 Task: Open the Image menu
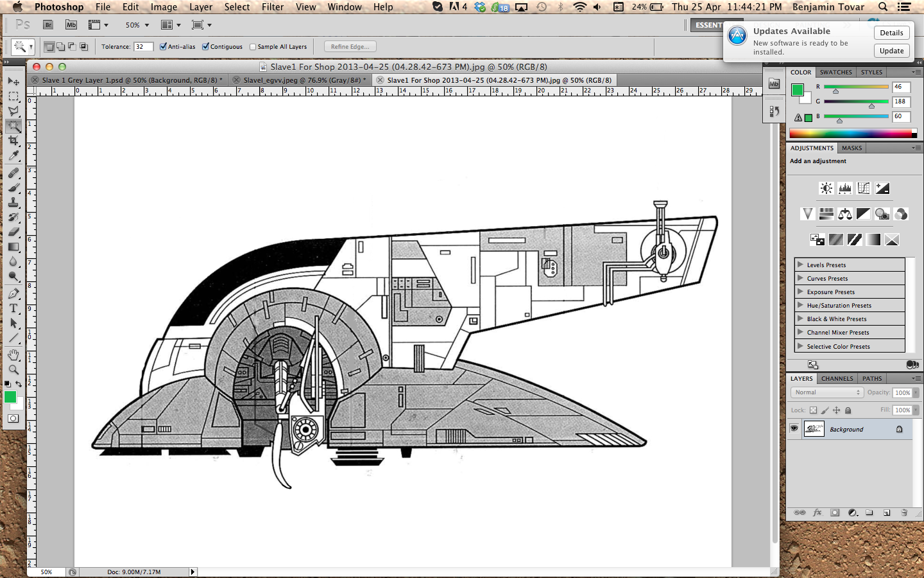[x=164, y=7]
